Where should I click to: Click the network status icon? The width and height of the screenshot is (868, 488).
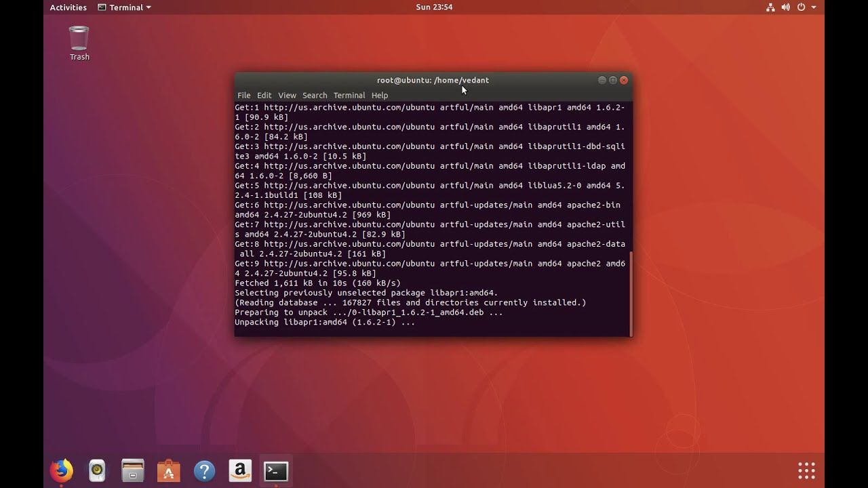click(770, 7)
